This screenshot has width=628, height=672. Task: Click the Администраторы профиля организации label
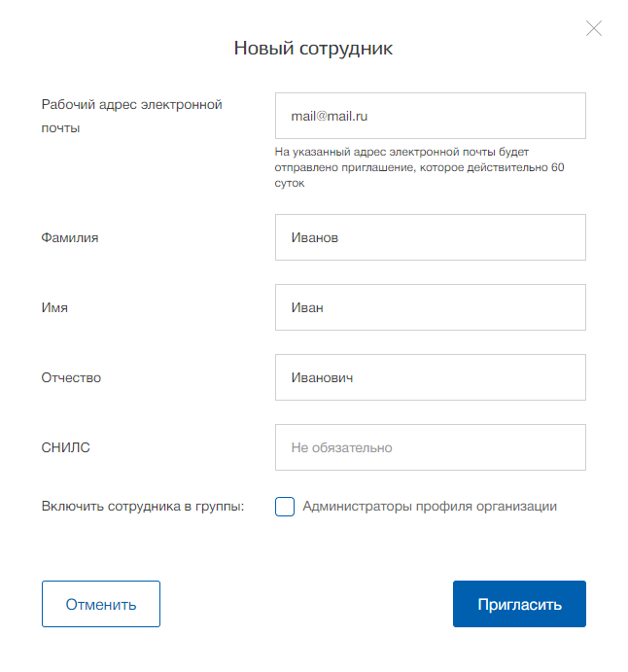(x=430, y=507)
